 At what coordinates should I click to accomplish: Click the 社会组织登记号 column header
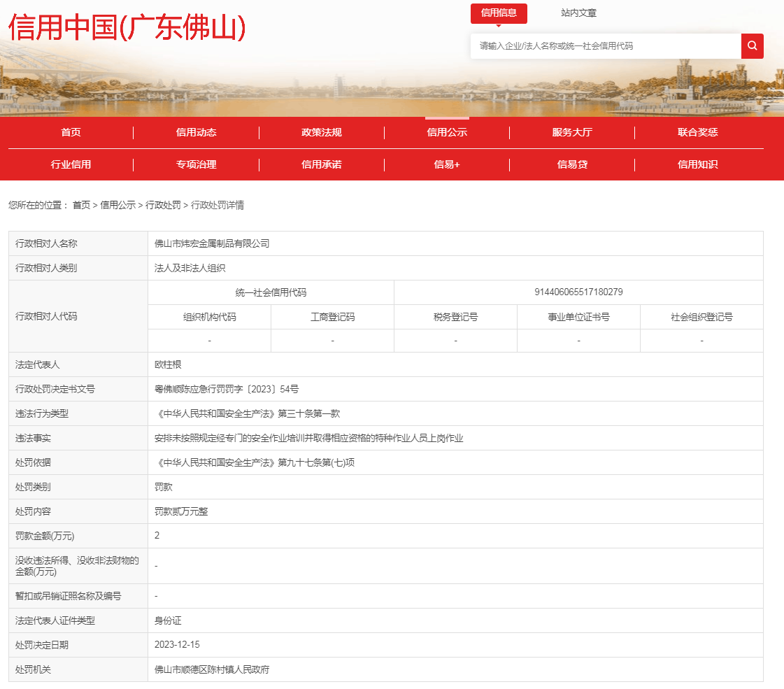pos(701,317)
